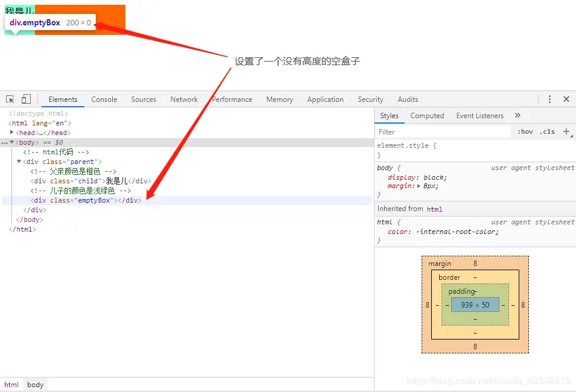Click body in the breadcrumb bar
Screen dimensions: 576x392
coord(35,385)
